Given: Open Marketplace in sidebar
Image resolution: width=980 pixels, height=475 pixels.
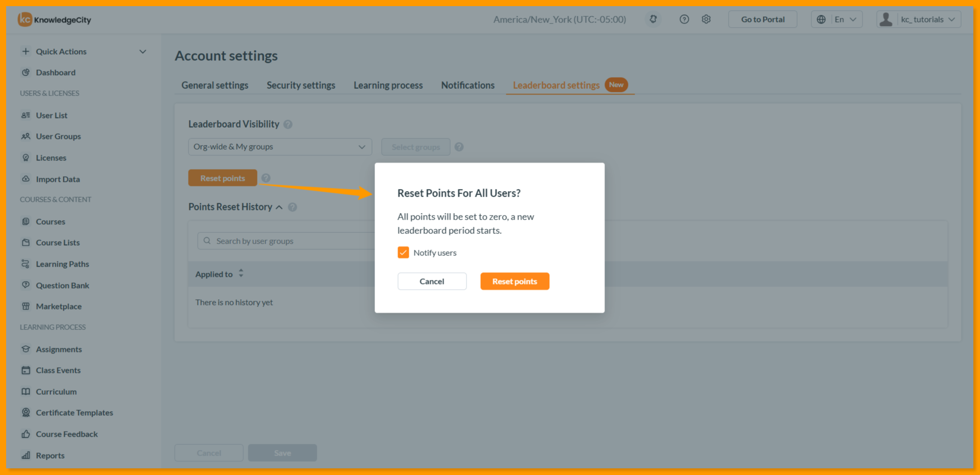Looking at the screenshot, I should coord(59,306).
